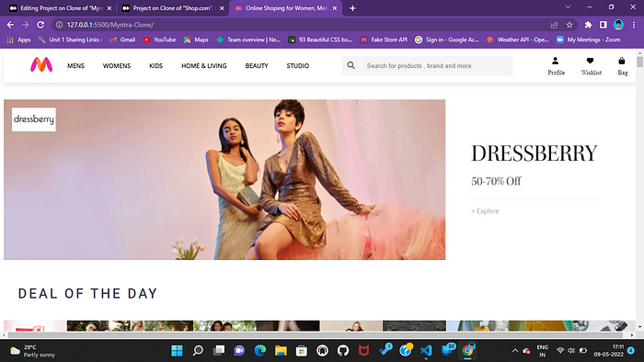Image resolution: width=644 pixels, height=362 pixels.
Task: Open the My Meetings - Zoom bookmark
Action: coord(588,40)
